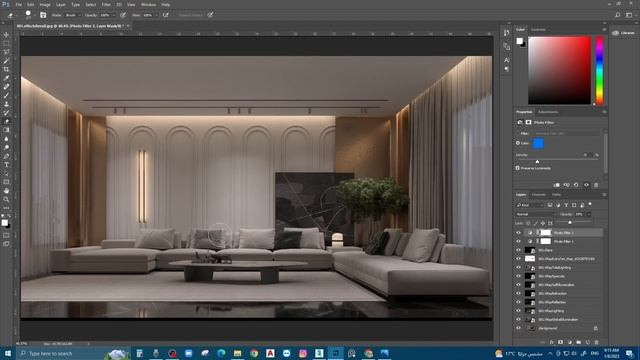Select the Dodge tool

tap(7, 147)
